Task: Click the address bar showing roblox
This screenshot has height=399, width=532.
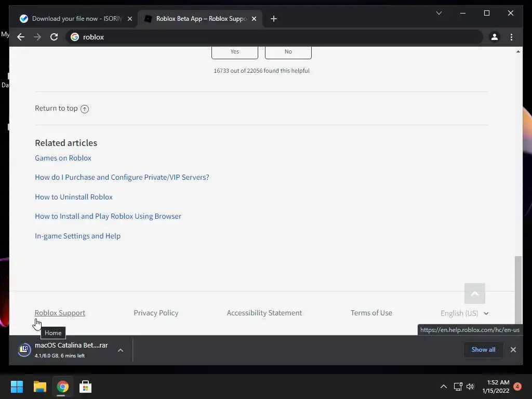Action: [274, 37]
